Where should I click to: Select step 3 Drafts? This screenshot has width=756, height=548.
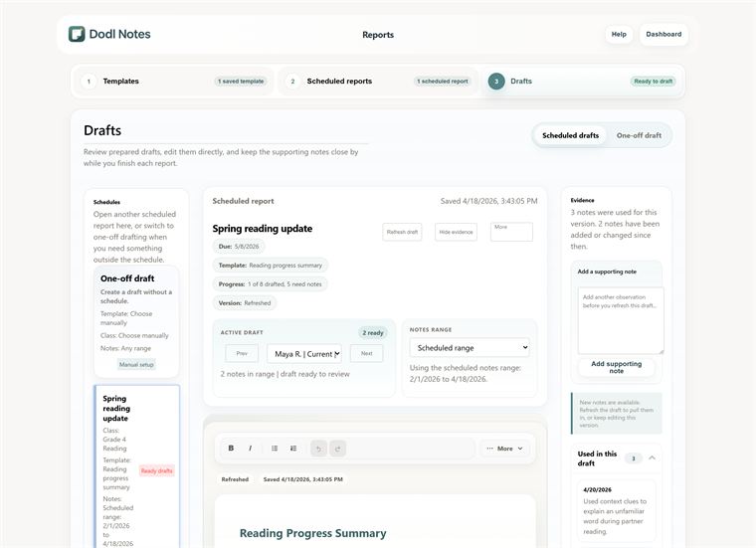point(582,81)
